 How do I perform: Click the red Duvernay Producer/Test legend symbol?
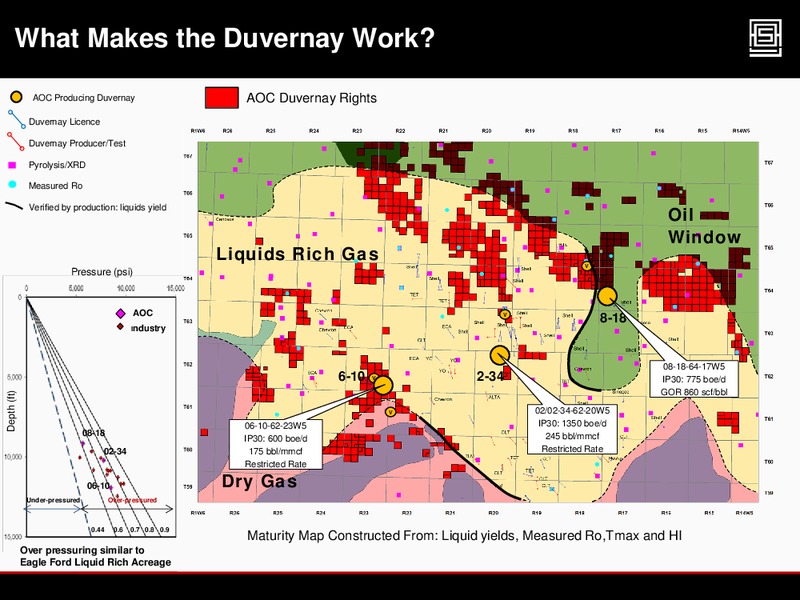pos(15,141)
